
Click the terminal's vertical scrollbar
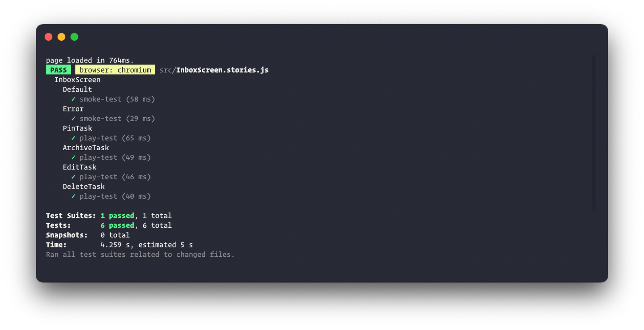click(x=594, y=133)
